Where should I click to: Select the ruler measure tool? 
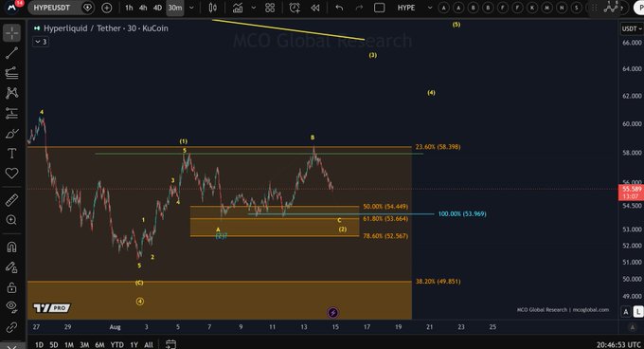click(x=12, y=200)
